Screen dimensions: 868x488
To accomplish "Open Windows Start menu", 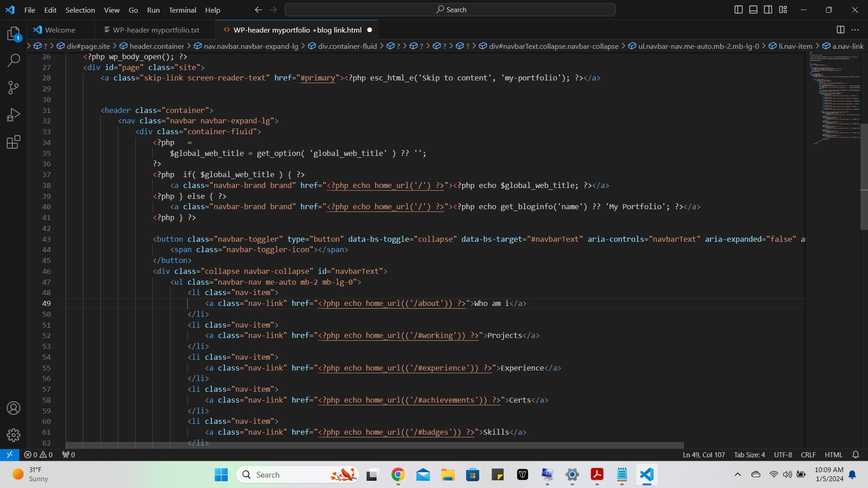I will 221,474.
